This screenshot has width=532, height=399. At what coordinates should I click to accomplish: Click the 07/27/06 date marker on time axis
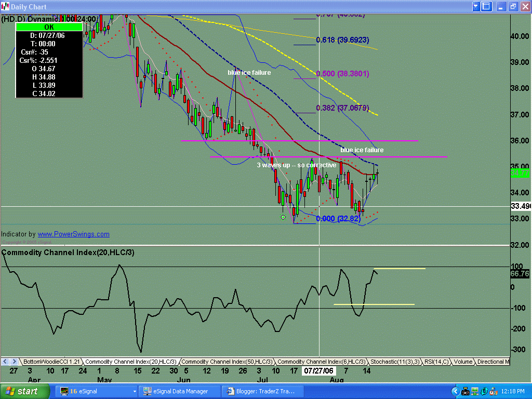click(x=318, y=371)
